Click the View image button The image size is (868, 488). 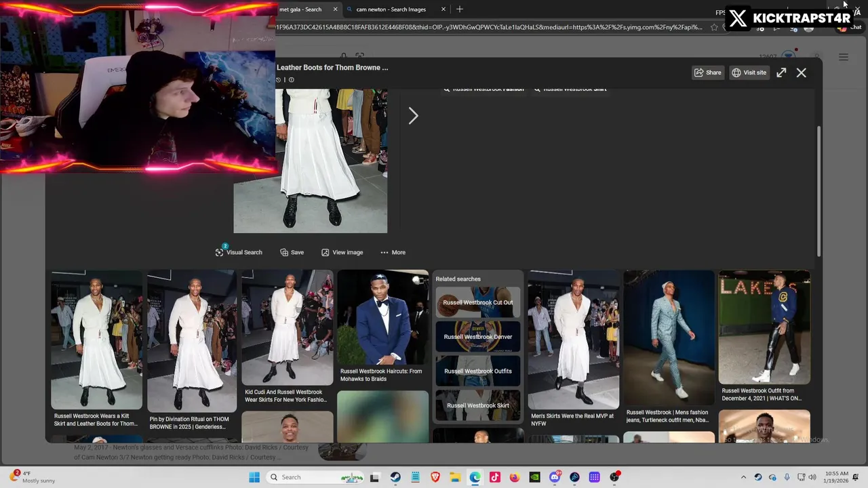(x=342, y=252)
